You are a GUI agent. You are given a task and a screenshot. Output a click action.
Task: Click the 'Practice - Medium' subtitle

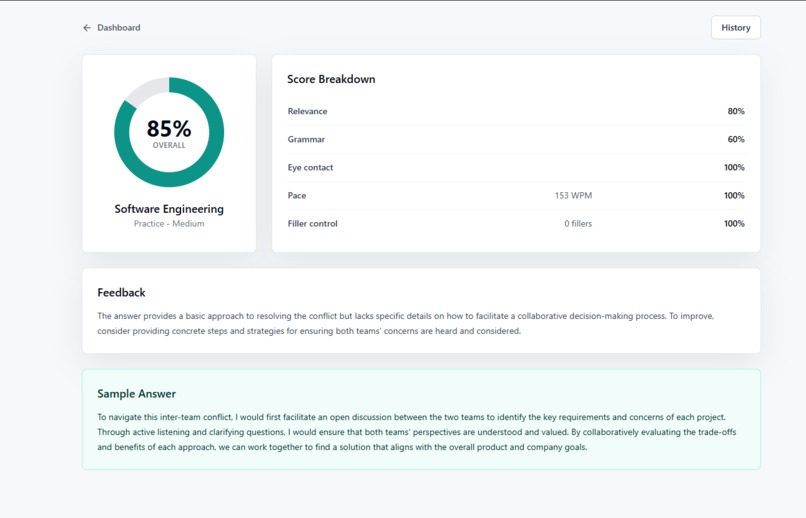pyautogui.click(x=169, y=224)
